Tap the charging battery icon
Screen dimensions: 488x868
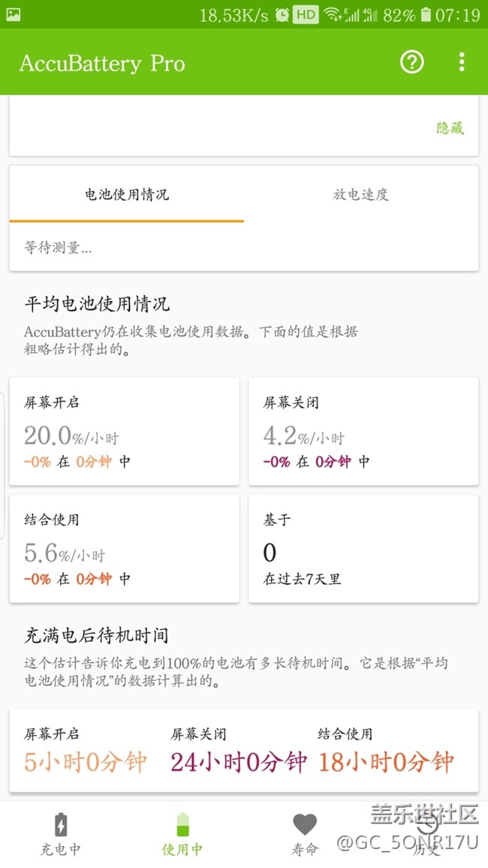coord(60,825)
